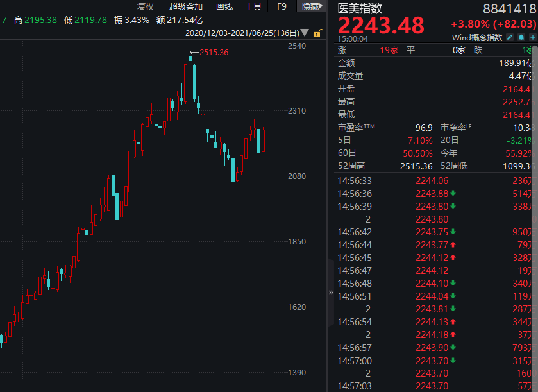Click the Wind概念指数 label
This screenshot has width=538, height=392.
(x=477, y=37)
